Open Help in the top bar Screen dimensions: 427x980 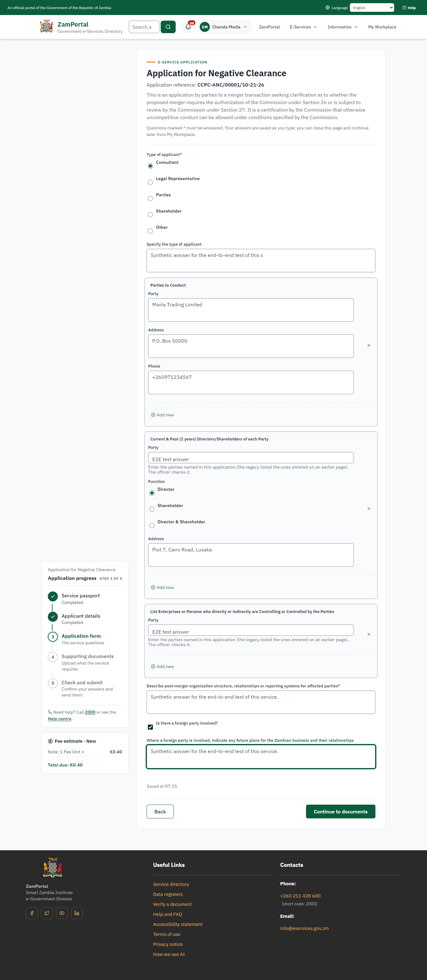coord(409,8)
